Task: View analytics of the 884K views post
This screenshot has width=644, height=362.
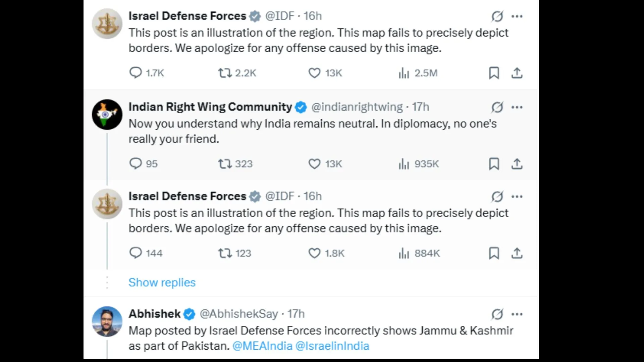Action: tap(404, 253)
